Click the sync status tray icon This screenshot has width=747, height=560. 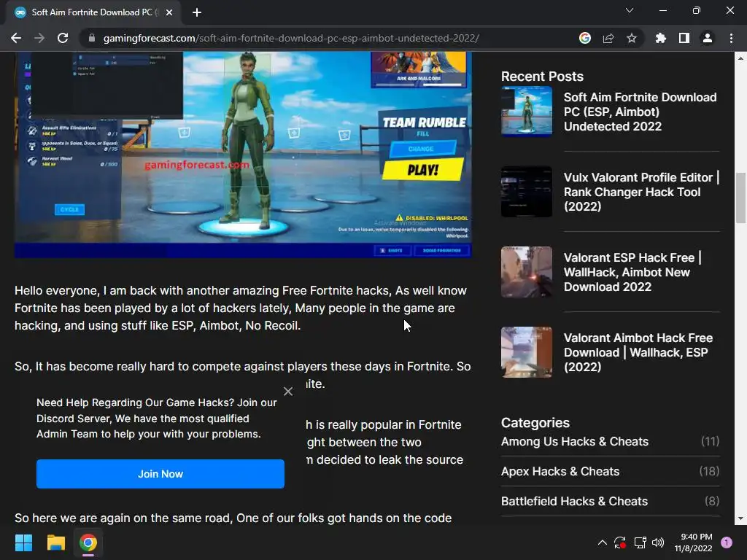point(620,542)
